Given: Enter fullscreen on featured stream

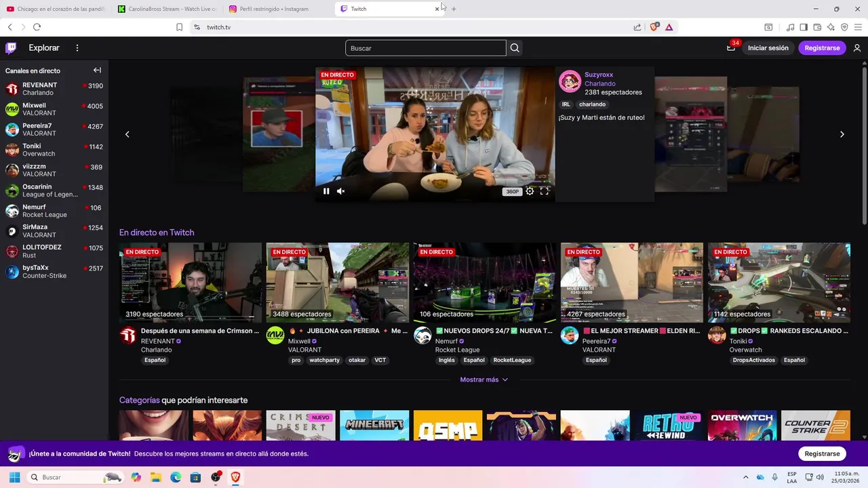Looking at the screenshot, I should 545,191.
